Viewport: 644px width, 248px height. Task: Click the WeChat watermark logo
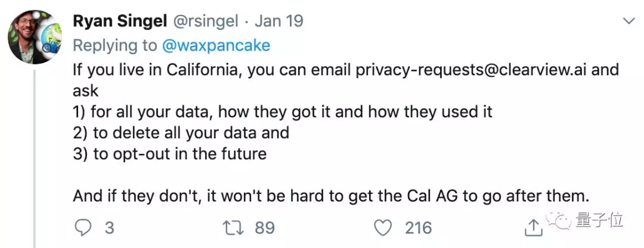pyautogui.click(x=560, y=221)
